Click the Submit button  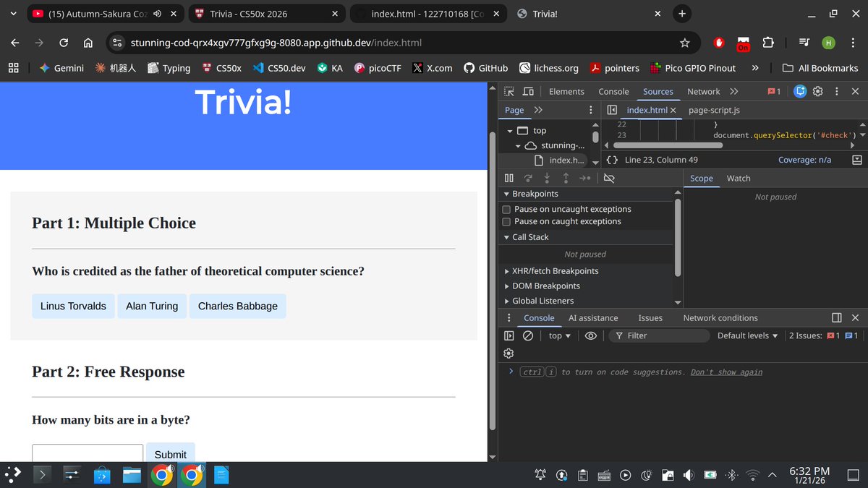(x=171, y=453)
